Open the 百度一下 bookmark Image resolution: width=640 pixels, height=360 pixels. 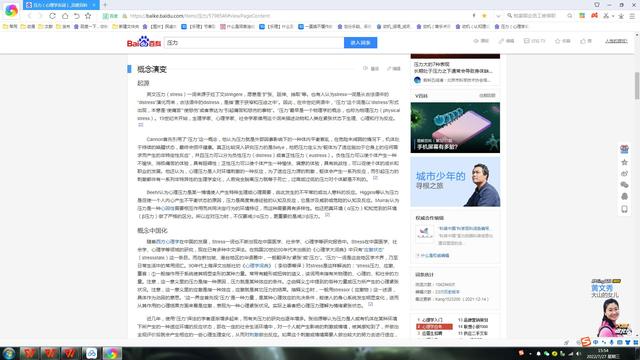[91, 27]
